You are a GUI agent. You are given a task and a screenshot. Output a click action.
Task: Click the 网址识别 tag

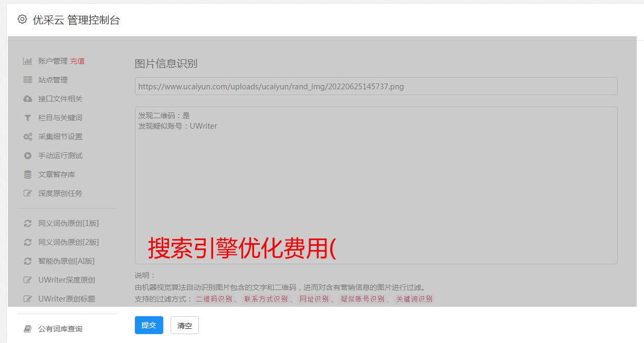pos(314,299)
